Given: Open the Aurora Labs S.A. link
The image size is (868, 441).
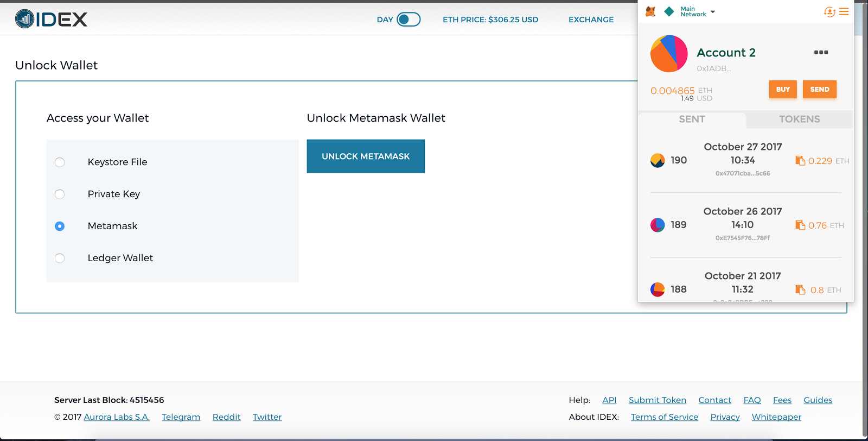Looking at the screenshot, I should 117,417.
